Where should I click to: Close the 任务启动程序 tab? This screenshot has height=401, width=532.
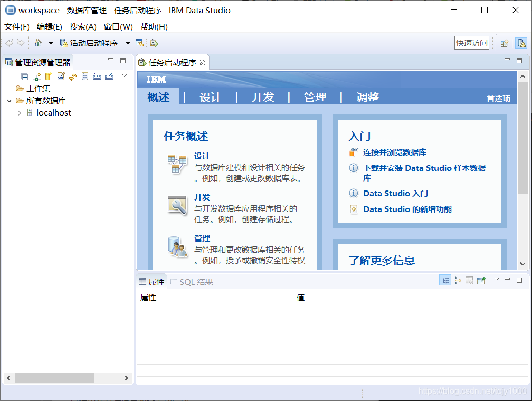tap(203, 62)
